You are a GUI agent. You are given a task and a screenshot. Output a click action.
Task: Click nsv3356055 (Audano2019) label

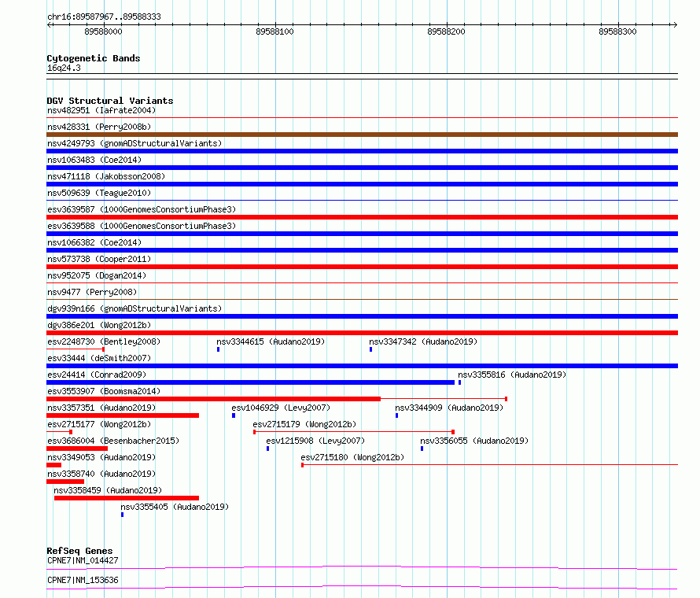474,441
